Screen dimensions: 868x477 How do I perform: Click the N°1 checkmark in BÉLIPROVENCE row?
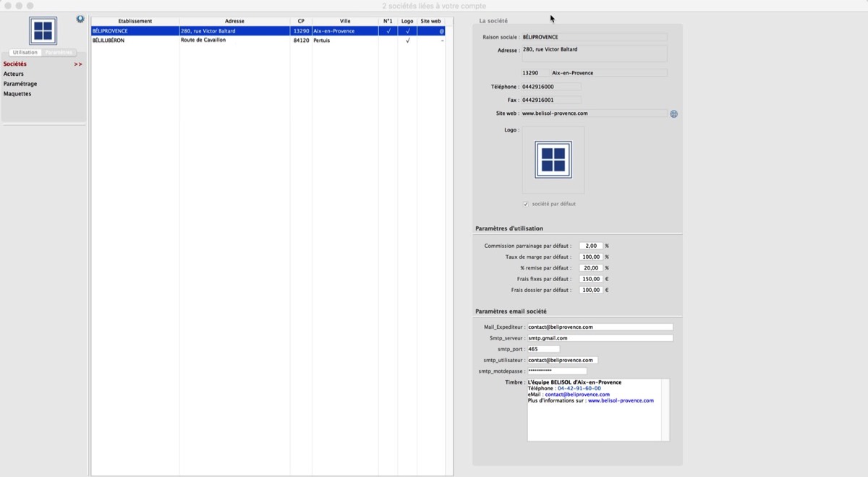tap(388, 31)
